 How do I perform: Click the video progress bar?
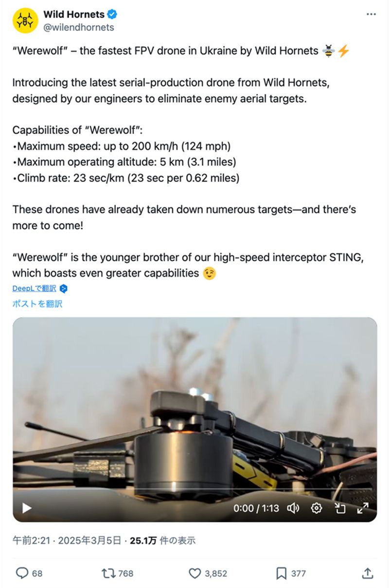[x=194, y=489]
